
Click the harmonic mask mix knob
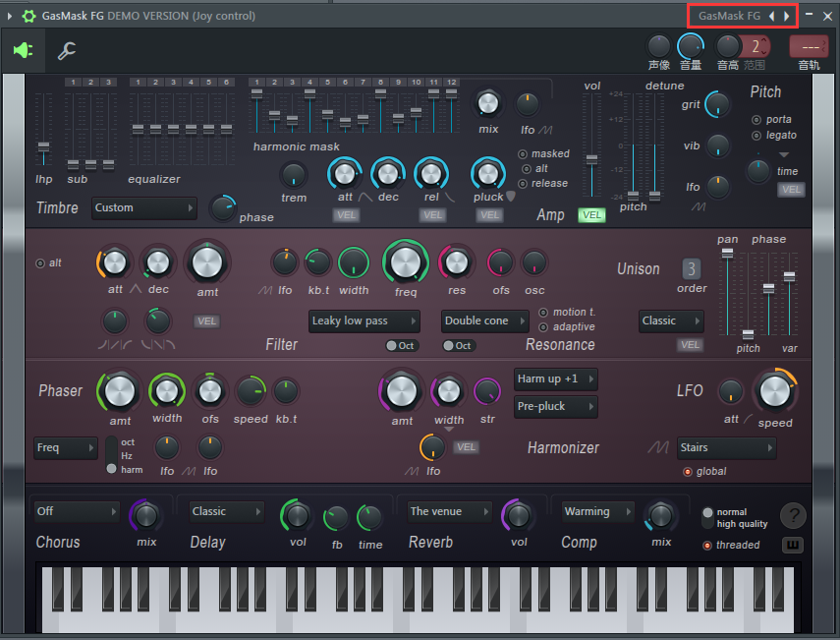[488, 103]
